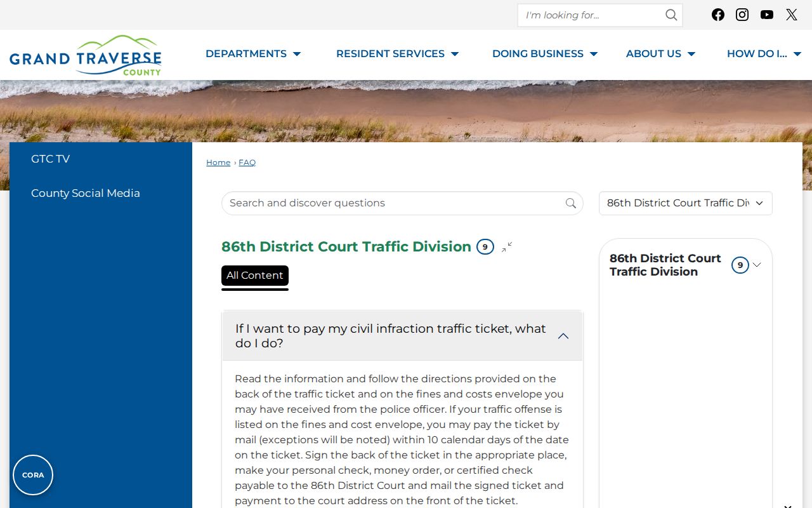The image size is (812, 508).
Task: Open the FAQ category dropdown
Action: [686, 203]
